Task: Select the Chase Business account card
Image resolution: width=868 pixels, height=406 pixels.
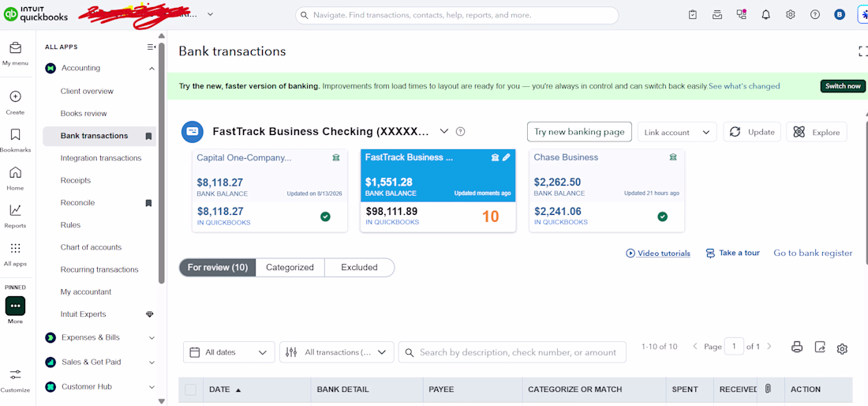Action: coord(607,190)
